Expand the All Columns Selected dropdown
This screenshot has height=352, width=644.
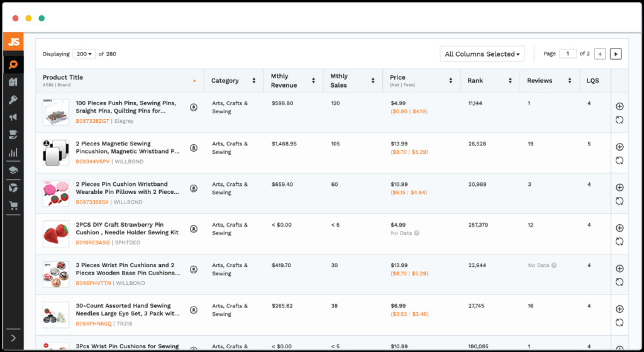tap(482, 54)
